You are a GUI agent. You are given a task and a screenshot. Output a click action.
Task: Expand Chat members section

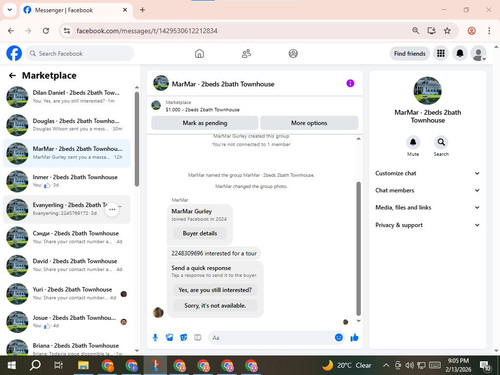(x=428, y=190)
